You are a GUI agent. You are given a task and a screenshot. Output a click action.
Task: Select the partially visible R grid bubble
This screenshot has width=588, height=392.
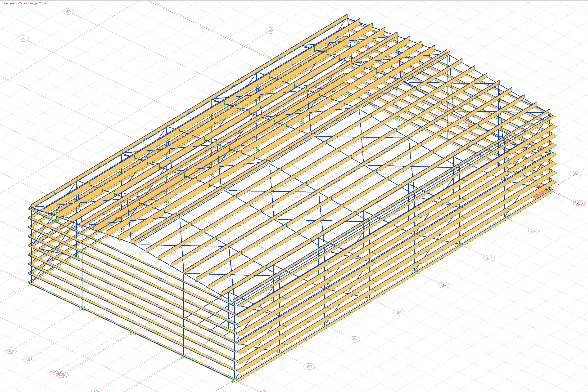point(97,390)
